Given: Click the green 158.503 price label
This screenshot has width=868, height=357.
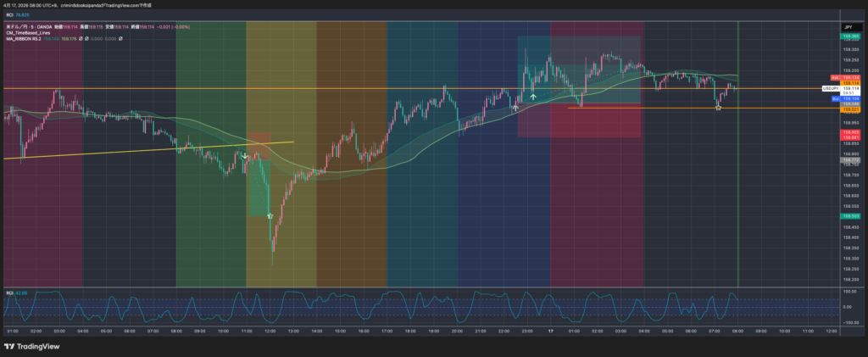Looking at the screenshot, I should (x=849, y=216).
